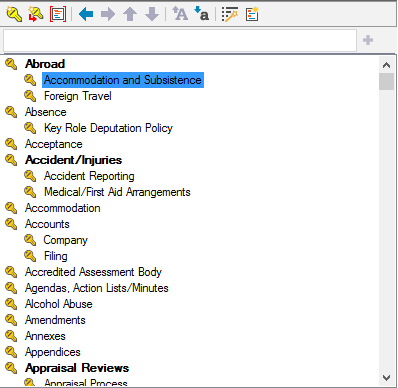Select the Appraisal Reviews keyword

(77, 368)
